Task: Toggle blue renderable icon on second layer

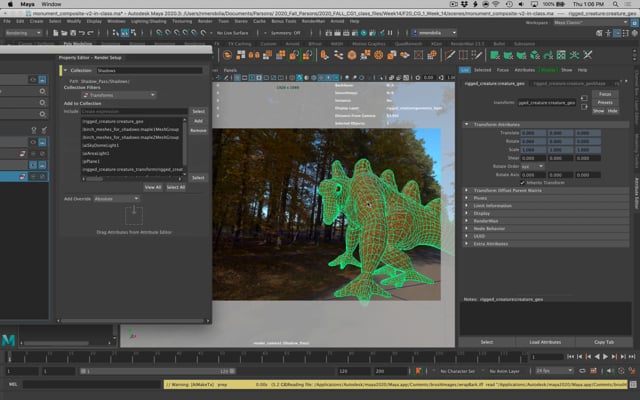Action: coord(42,142)
